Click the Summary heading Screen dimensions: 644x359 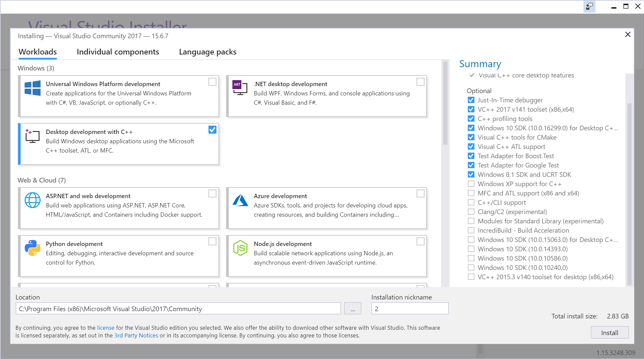[480, 64]
